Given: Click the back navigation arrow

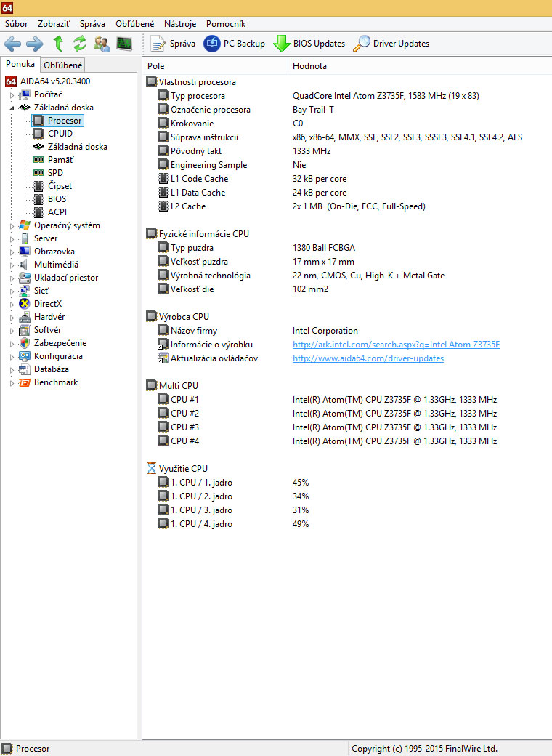Looking at the screenshot, I should tap(13, 44).
